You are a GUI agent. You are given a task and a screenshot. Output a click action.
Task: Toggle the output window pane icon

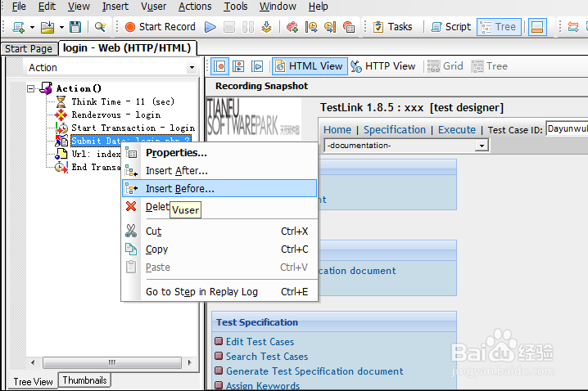click(x=537, y=27)
